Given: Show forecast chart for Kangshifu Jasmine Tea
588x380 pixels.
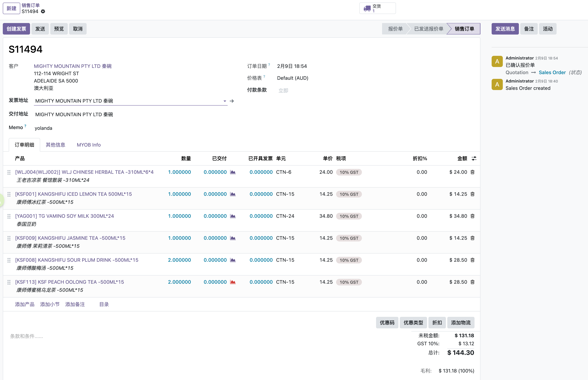Looking at the screenshot, I should tap(233, 238).
